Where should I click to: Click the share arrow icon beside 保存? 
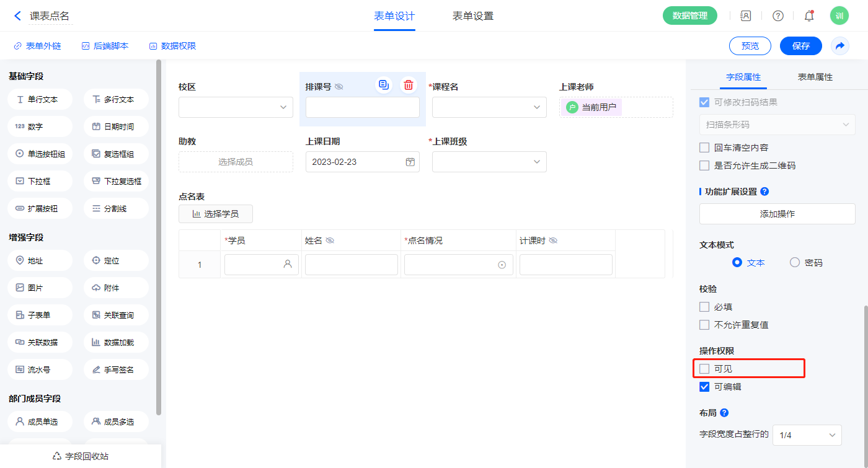click(x=840, y=46)
